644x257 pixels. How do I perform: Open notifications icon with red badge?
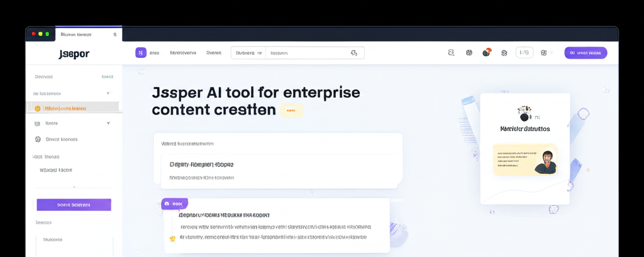[486, 53]
